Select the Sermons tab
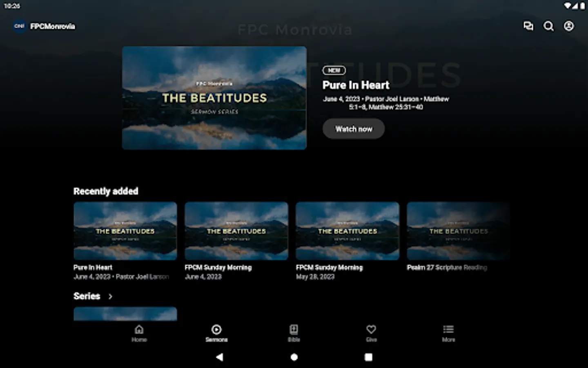 pyautogui.click(x=216, y=333)
